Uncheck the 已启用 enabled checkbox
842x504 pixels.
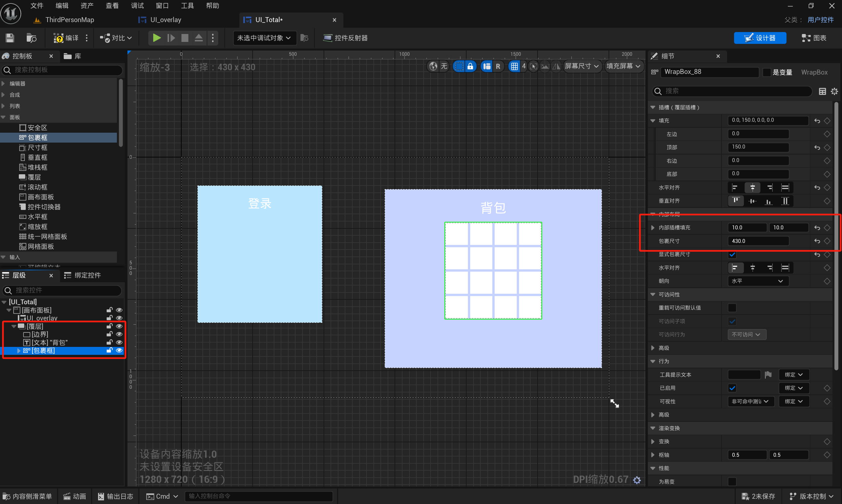coord(732,388)
